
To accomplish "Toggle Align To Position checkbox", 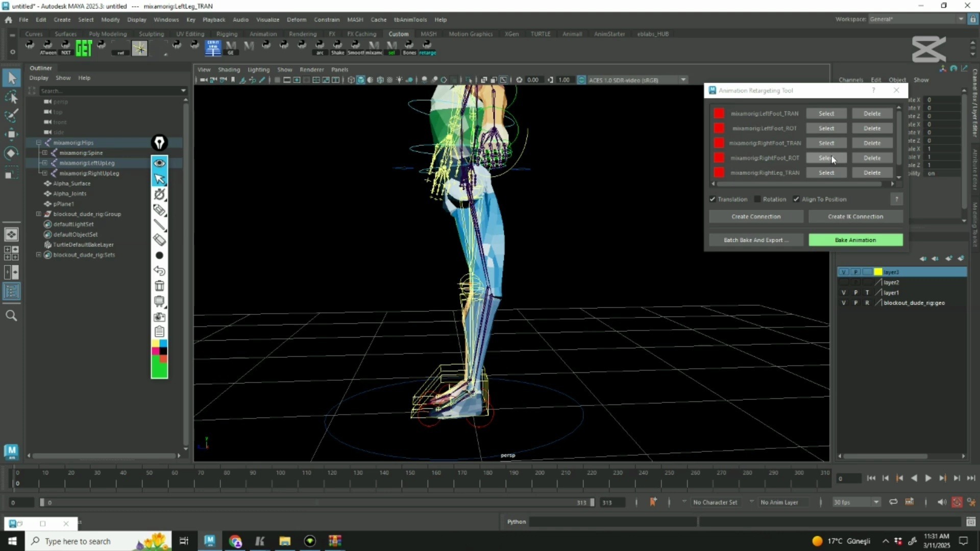I will click(796, 199).
